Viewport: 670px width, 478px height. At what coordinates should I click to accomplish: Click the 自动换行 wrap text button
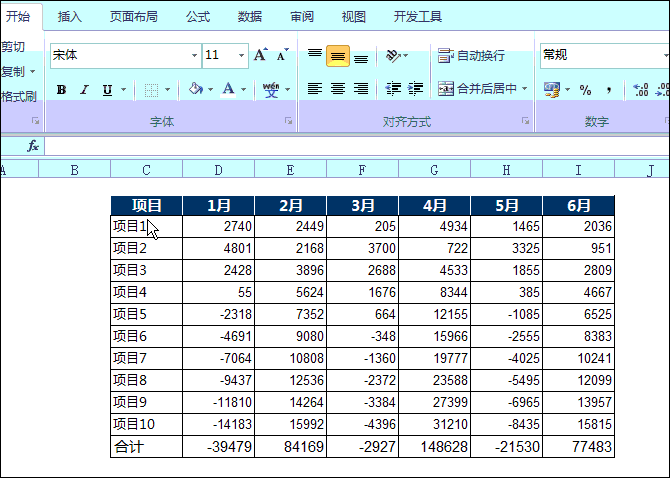(x=472, y=56)
